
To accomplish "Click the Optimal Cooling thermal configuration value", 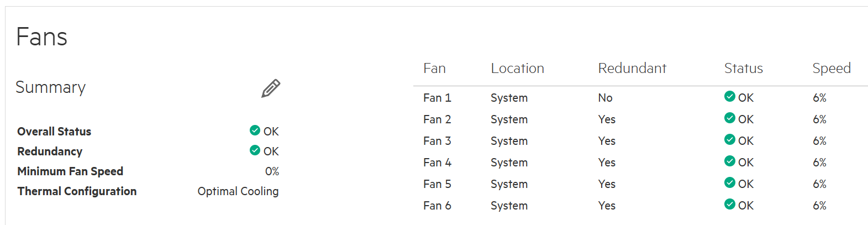I will (238, 191).
